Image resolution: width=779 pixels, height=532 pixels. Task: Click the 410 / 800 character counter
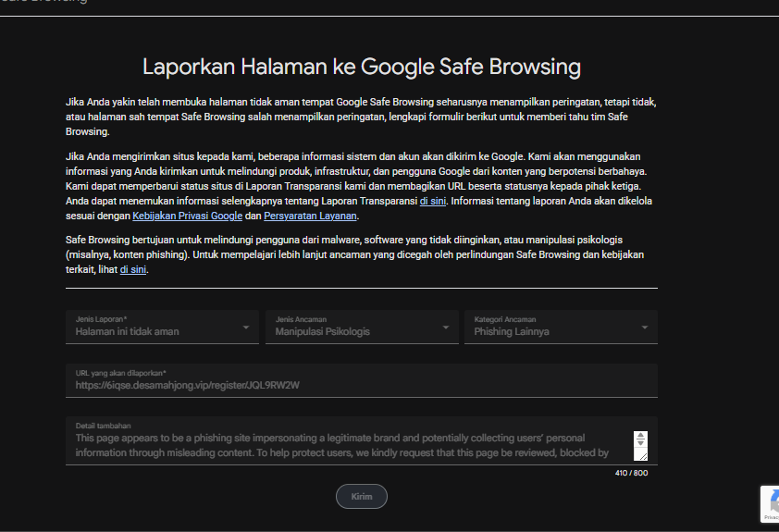tap(632, 473)
